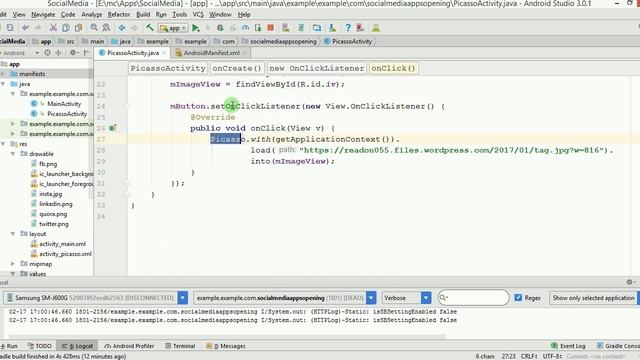640x360 pixels.
Task: Collapse the res folder
Action: (x=3, y=144)
